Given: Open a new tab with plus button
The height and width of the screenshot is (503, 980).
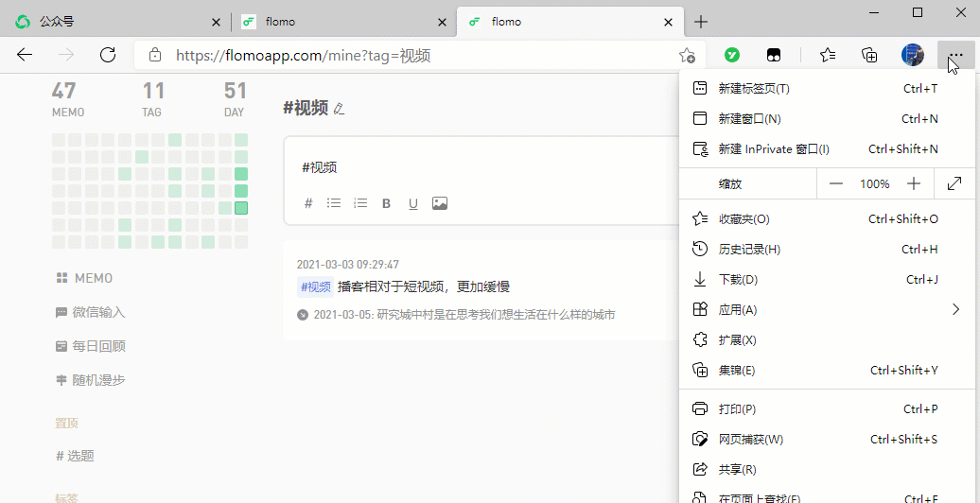Looking at the screenshot, I should 701,22.
